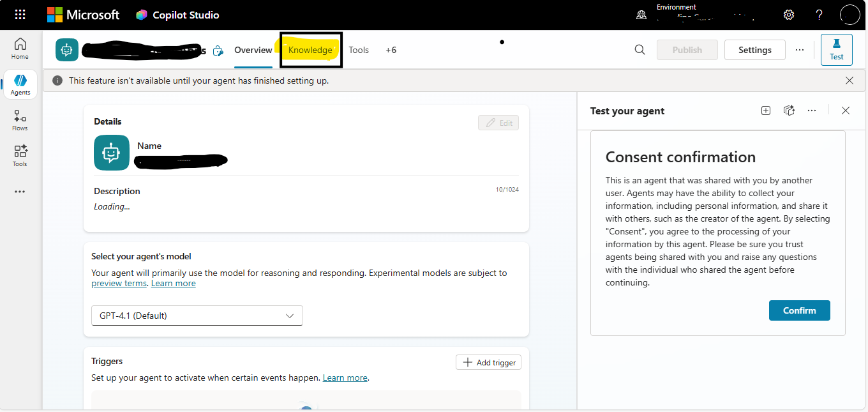Open the app launcher waffle icon
Image resolution: width=868 pixels, height=412 pixels.
(x=20, y=14)
